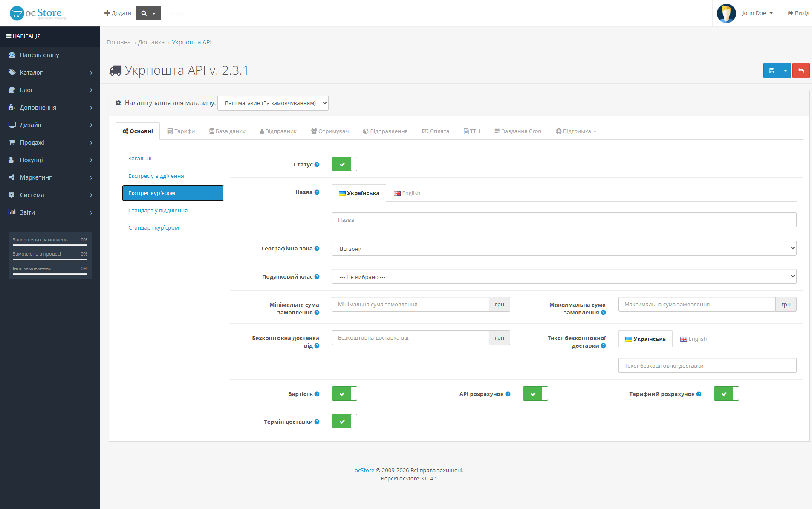
Task: Open the Загальні settings section
Action: click(x=173, y=159)
